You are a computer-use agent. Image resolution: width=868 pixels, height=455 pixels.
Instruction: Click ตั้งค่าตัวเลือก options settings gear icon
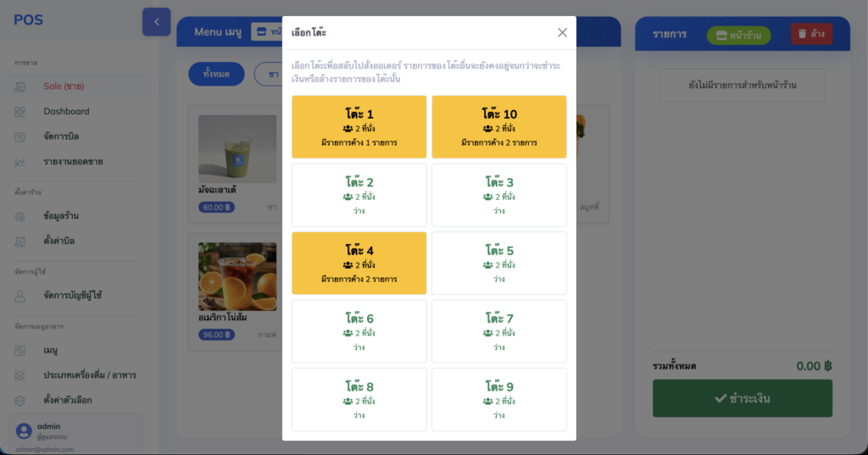pos(20,400)
